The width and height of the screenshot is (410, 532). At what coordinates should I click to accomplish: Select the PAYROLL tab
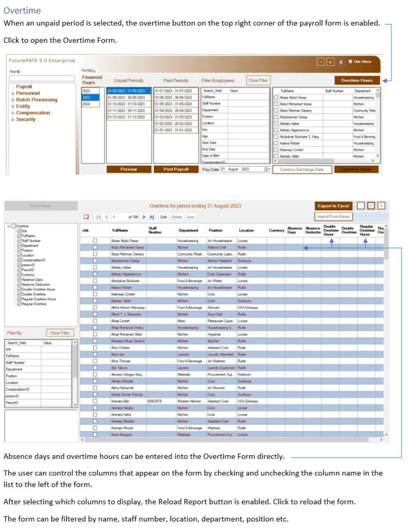pyautogui.click(x=89, y=71)
